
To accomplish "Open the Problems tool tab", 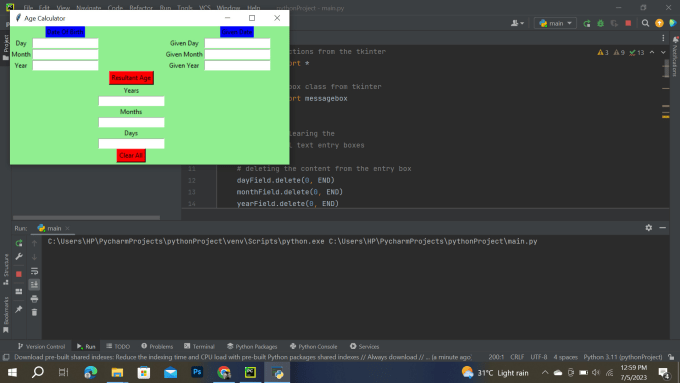I will coord(157,346).
